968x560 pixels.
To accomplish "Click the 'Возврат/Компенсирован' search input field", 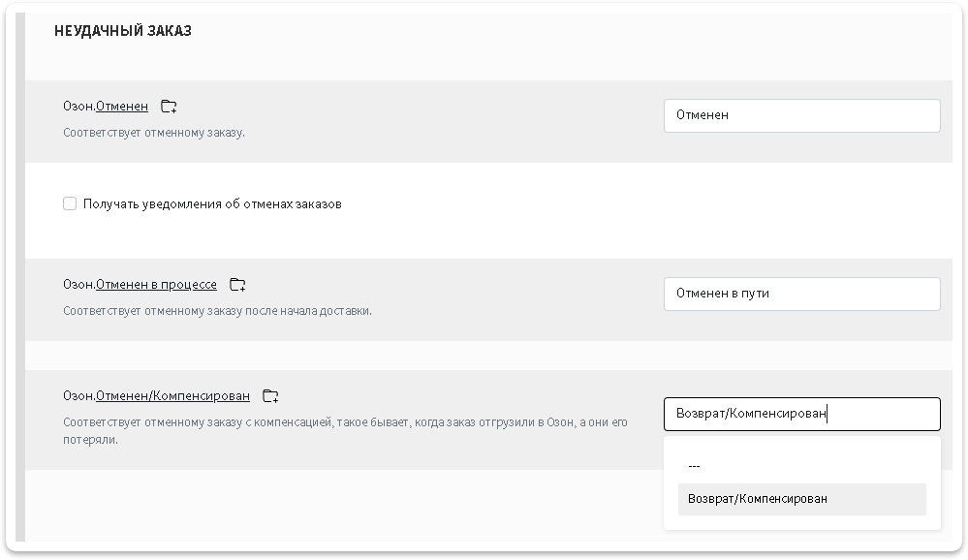I will (x=802, y=414).
